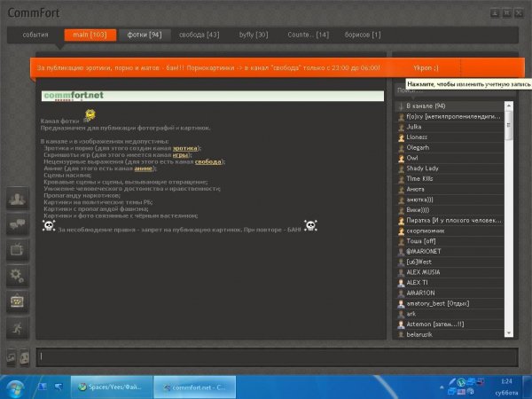
Task: Click the Ykpon ;) account name
Action: (426, 68)
